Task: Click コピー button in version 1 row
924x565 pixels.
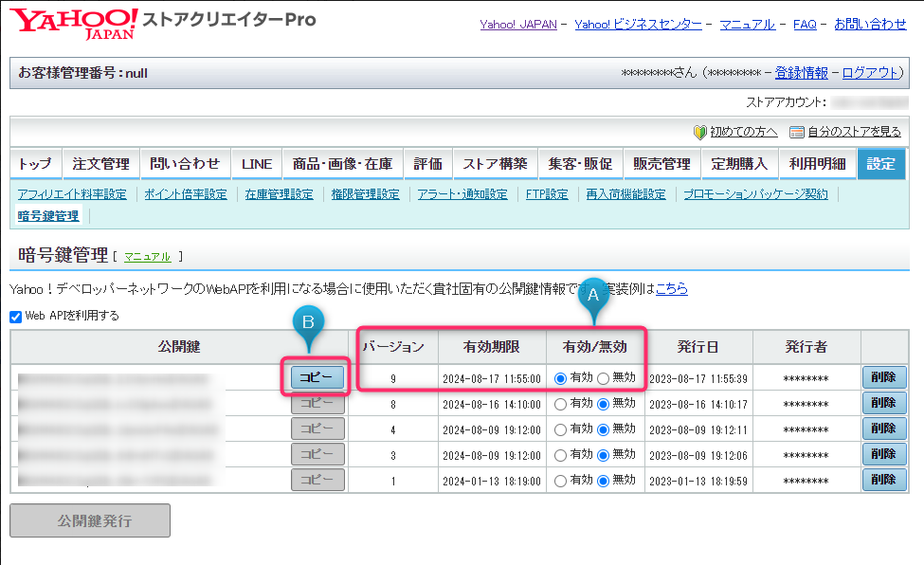Action: point(317,480)
